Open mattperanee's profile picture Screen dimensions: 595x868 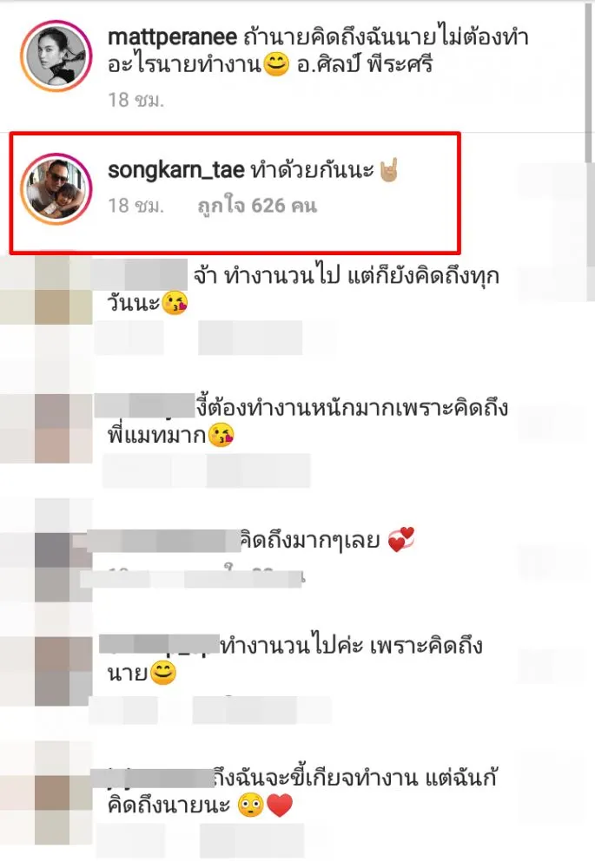tap(56, 56)
